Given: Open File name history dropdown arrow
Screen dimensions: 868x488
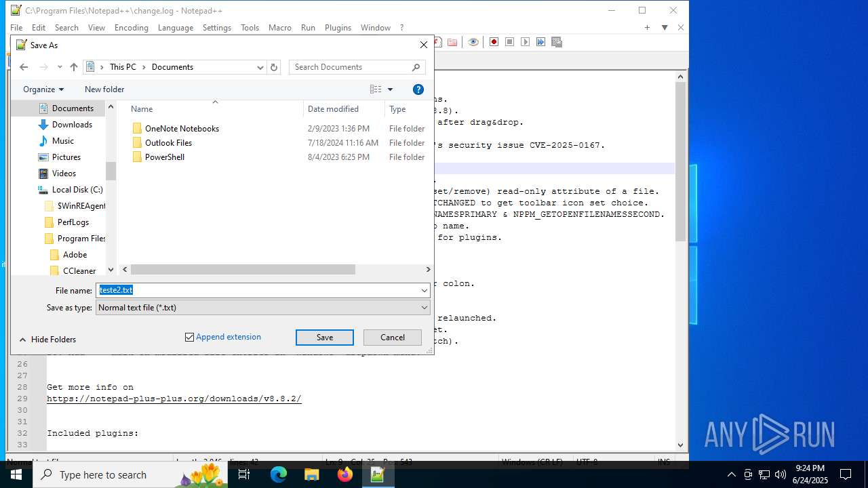Looking at the screenshot, I should coord(425,291).
